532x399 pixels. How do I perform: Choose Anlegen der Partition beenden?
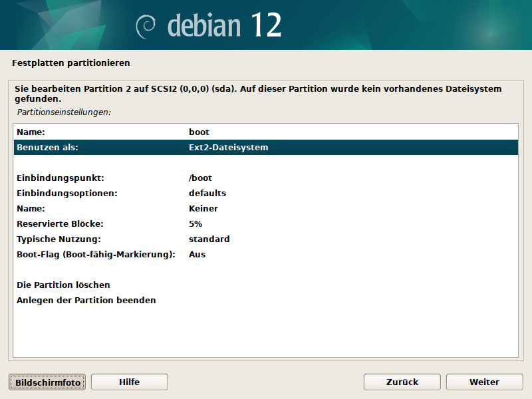(86, 301)
